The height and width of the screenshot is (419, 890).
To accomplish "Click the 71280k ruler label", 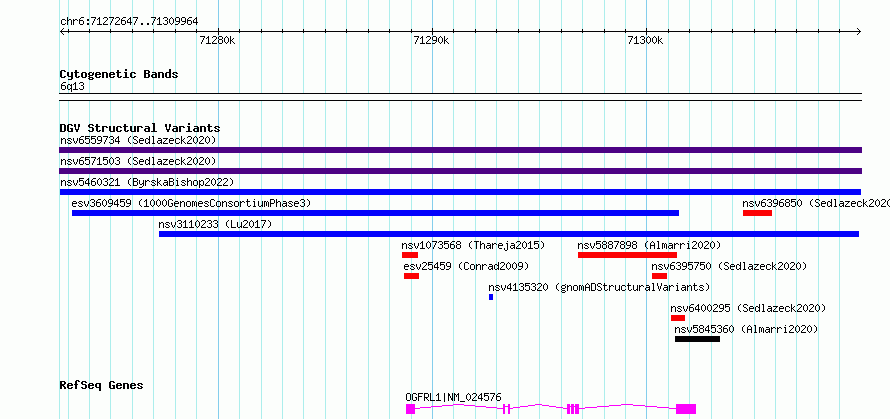I will click(217, 40).
